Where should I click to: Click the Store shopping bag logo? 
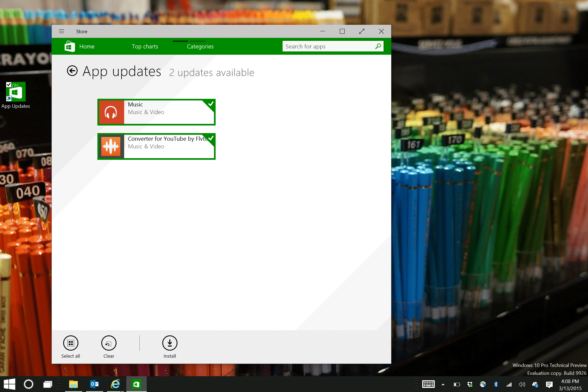click(x=70, y=46)
